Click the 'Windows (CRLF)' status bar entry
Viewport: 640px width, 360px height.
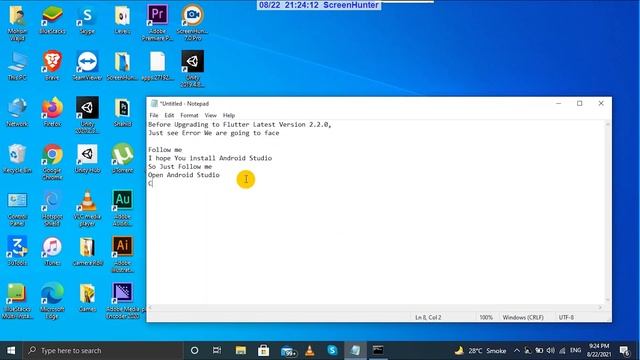point(523,317)
